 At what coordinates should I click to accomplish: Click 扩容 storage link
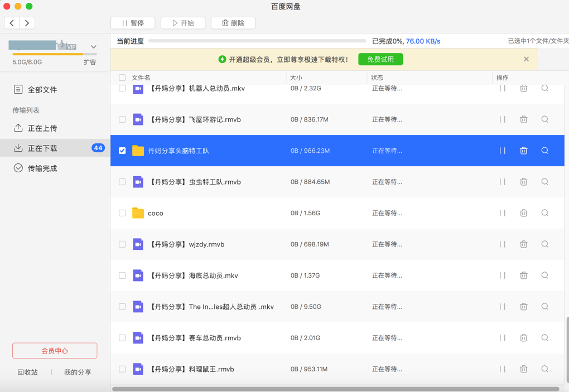click(90, 62)
